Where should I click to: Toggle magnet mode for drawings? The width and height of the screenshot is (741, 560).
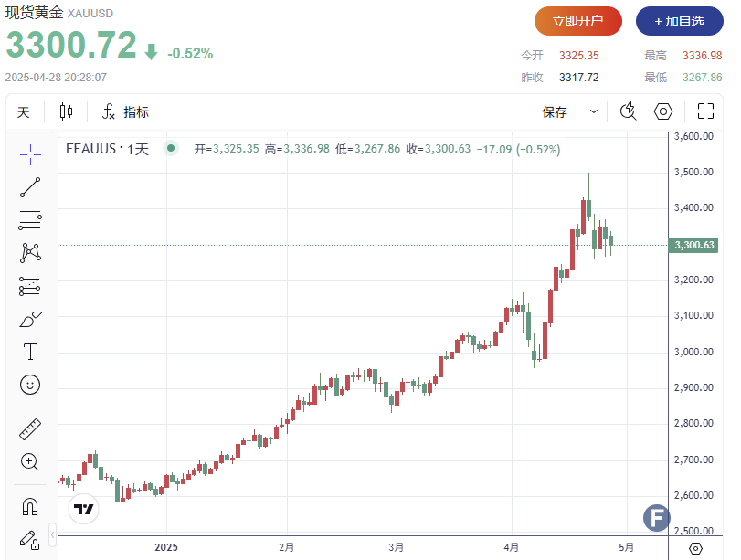click(x=30, y=505)
